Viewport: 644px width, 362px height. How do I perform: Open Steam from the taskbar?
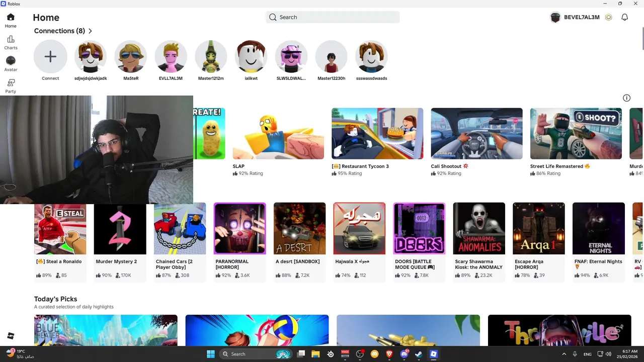419,354
